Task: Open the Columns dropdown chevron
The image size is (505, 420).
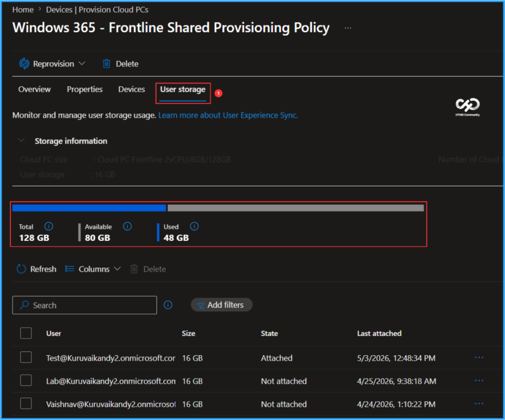Action: [x=117, y=268]
